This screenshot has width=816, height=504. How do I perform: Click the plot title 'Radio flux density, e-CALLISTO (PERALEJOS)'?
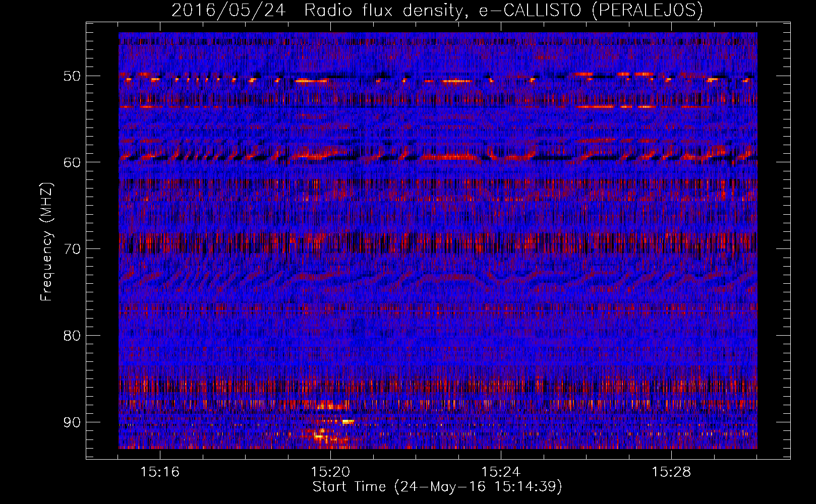[503, 10]
